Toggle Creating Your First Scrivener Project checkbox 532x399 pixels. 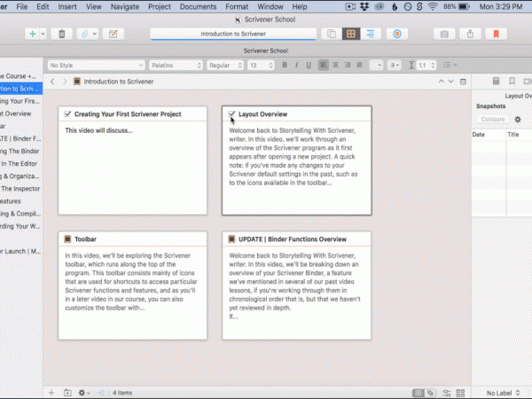tap(68, 114)
